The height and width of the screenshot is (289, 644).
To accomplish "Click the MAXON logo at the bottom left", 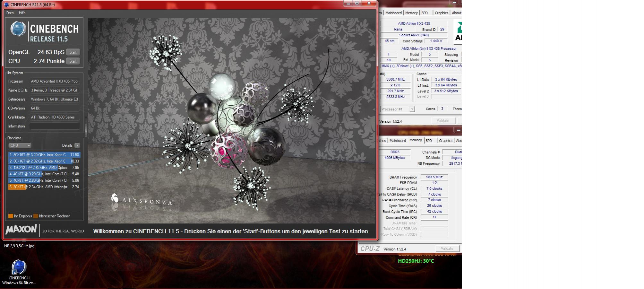I will tap(21, 229).
